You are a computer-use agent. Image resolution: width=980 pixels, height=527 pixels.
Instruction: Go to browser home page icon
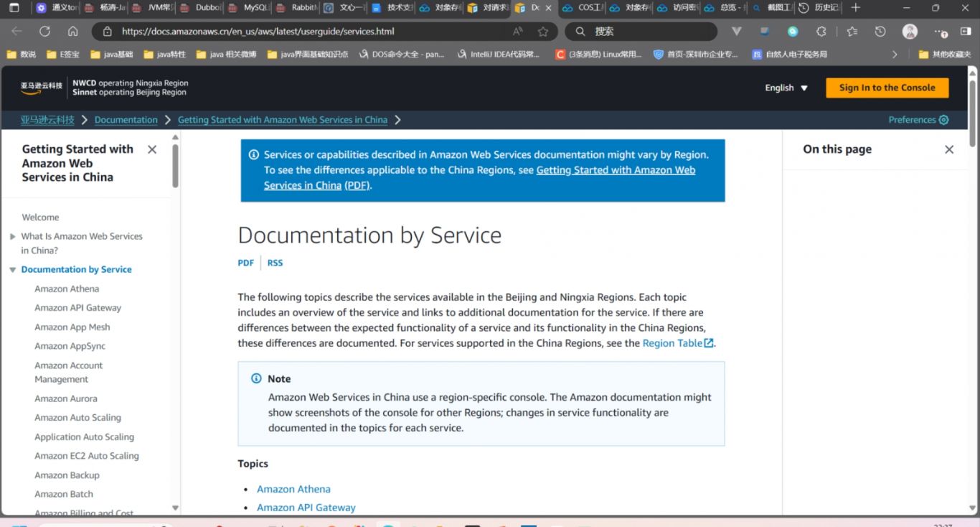[x=72, y=32]
